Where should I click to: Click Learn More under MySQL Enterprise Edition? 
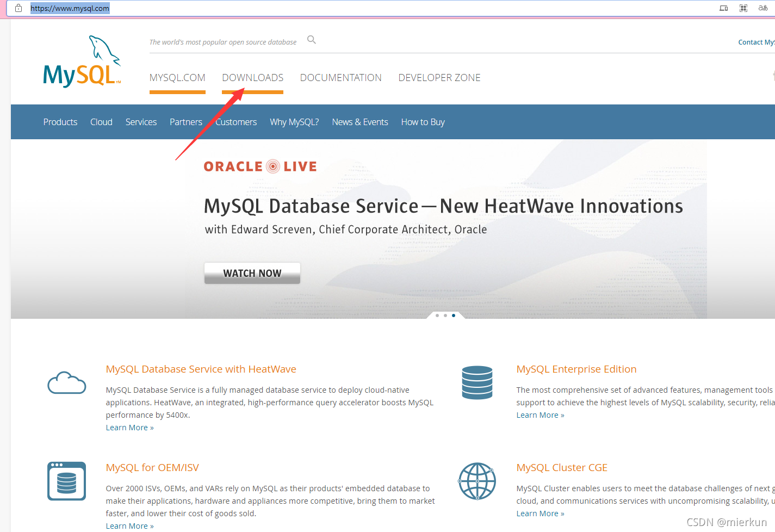point(541,415)
